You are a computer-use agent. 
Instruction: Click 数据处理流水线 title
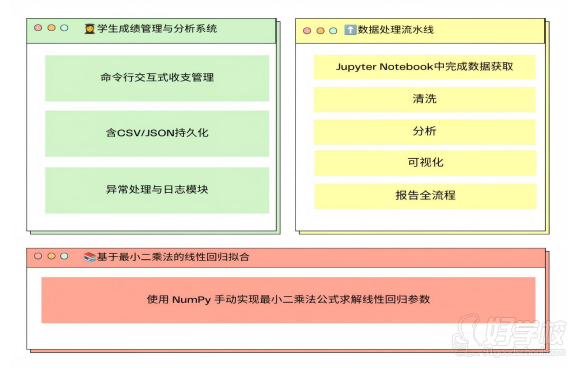coord(395,30)
